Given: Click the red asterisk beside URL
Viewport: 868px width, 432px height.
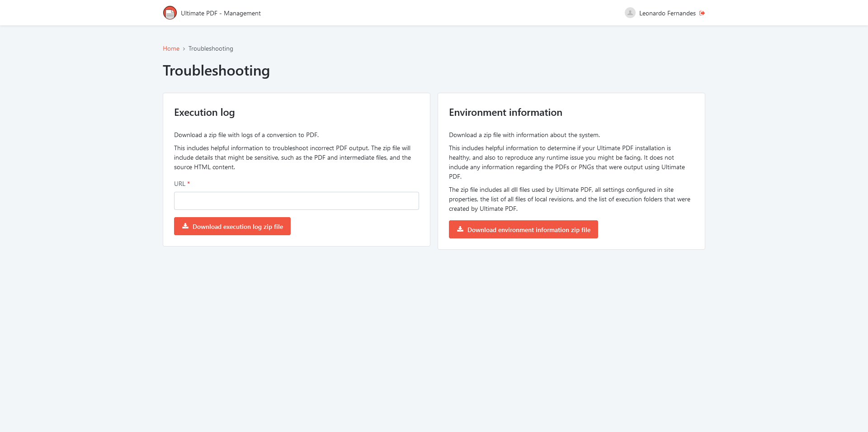Looking at the screenshot, I should [x=189, y=183].
